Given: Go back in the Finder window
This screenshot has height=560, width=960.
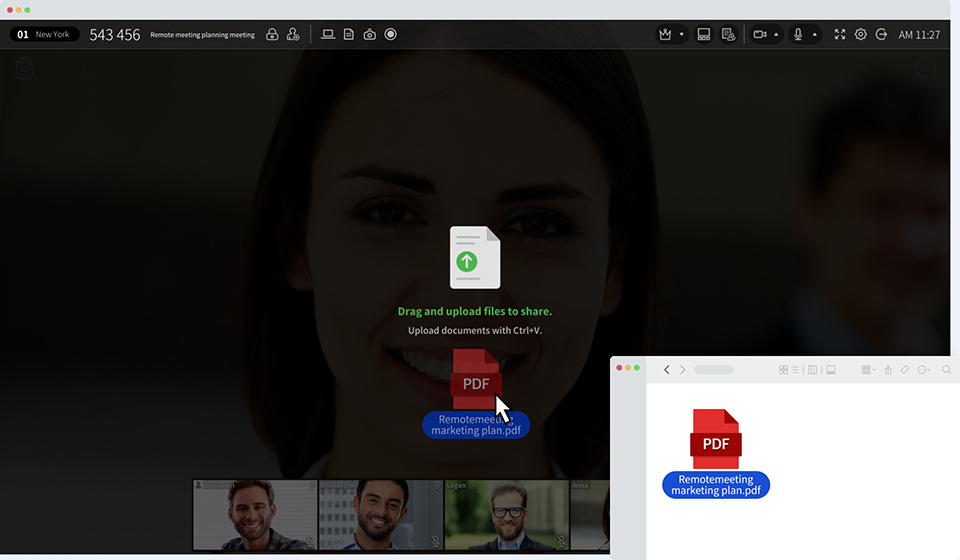Looking at the screenshot, I should pos(667,370).
